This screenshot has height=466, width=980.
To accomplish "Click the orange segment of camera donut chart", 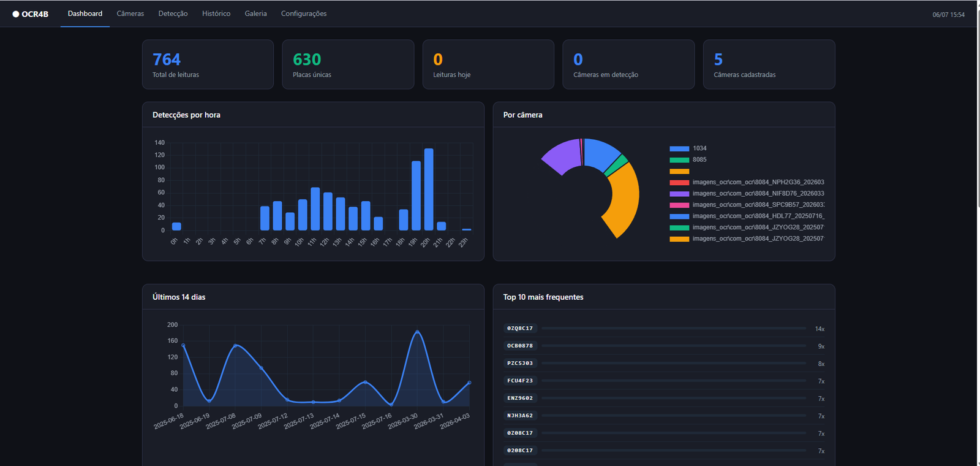I will pyautogui.click(x=625, y=199).
